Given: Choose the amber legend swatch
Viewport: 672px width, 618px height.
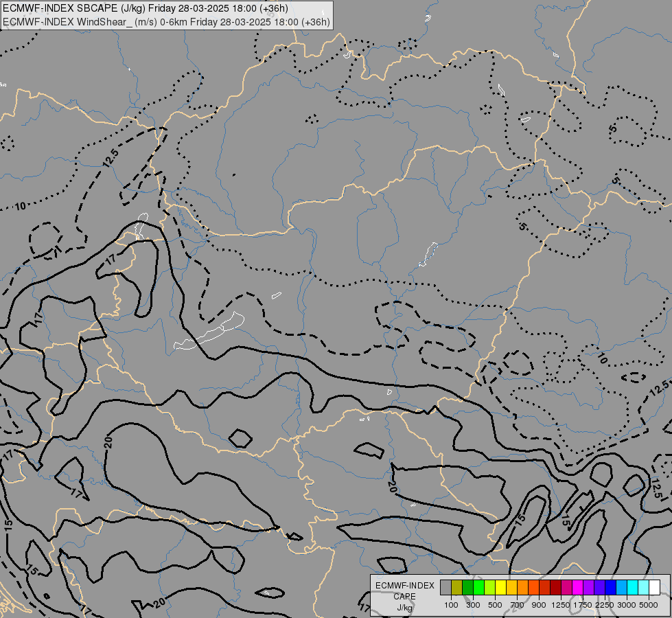Looking at the screenshot, I should pos(511,588).
